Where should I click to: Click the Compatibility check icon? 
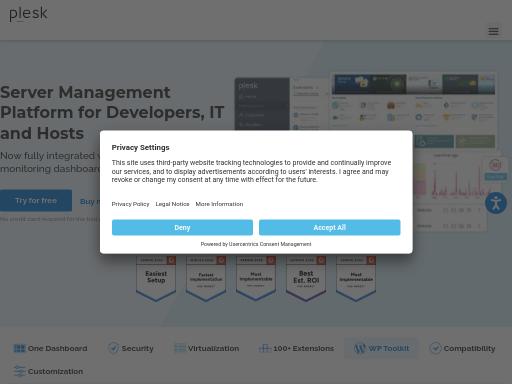tap(435, 348)
